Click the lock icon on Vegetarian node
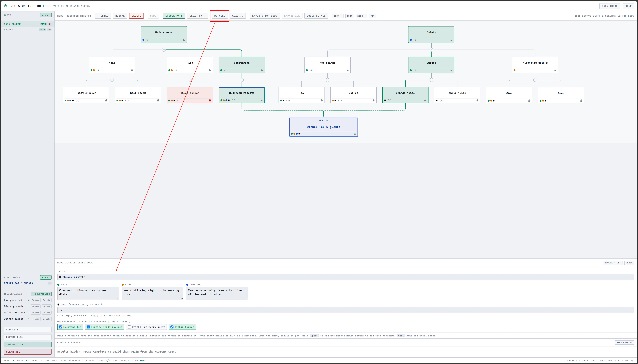 tap(262, 70)
